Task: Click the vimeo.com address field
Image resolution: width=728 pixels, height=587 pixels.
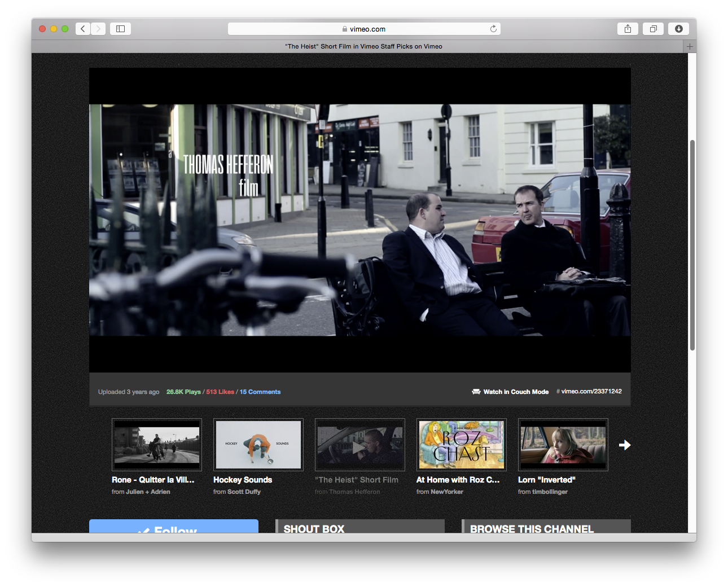Action: click(x=364, y=29)
